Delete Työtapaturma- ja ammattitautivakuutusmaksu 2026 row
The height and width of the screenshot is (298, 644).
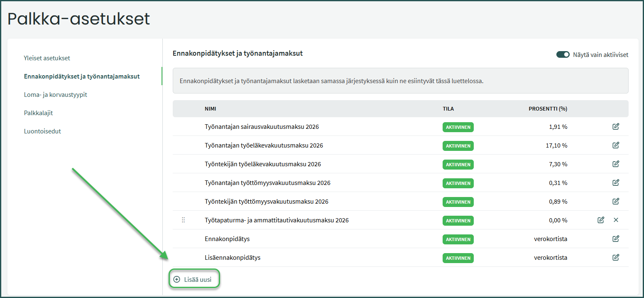(x=616, y=220)
